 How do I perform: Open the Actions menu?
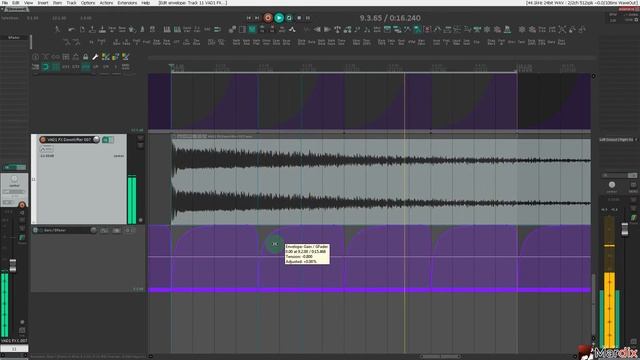(x=107, y=2)
